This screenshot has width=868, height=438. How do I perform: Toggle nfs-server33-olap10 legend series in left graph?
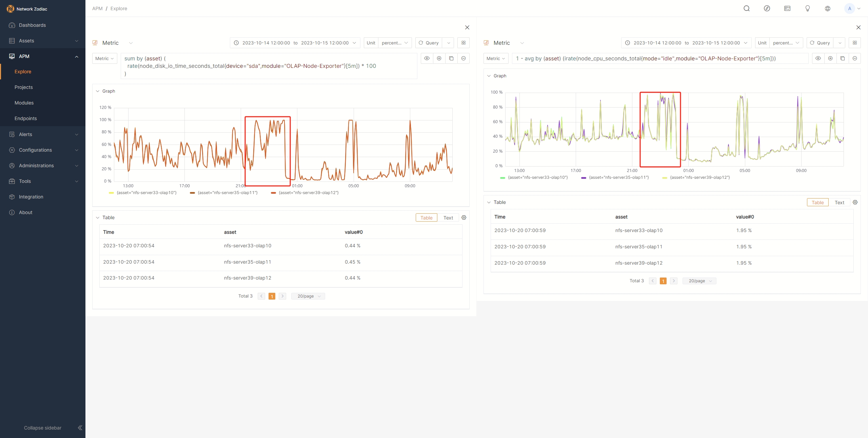coord(146,193)
